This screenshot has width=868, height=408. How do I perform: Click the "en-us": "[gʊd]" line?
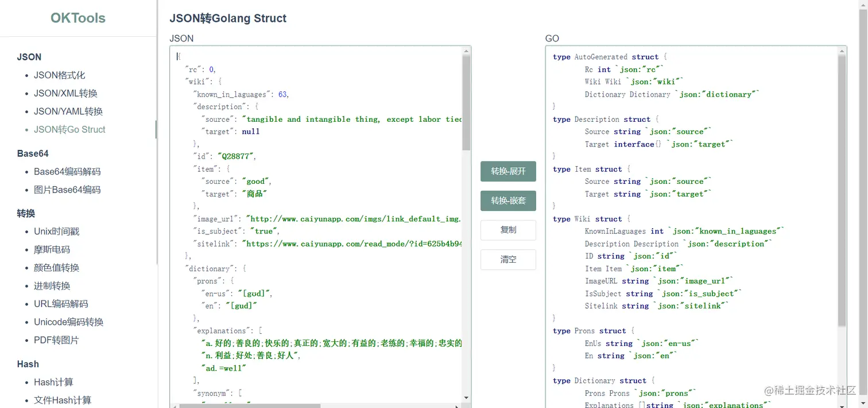[x=237, y=294]
